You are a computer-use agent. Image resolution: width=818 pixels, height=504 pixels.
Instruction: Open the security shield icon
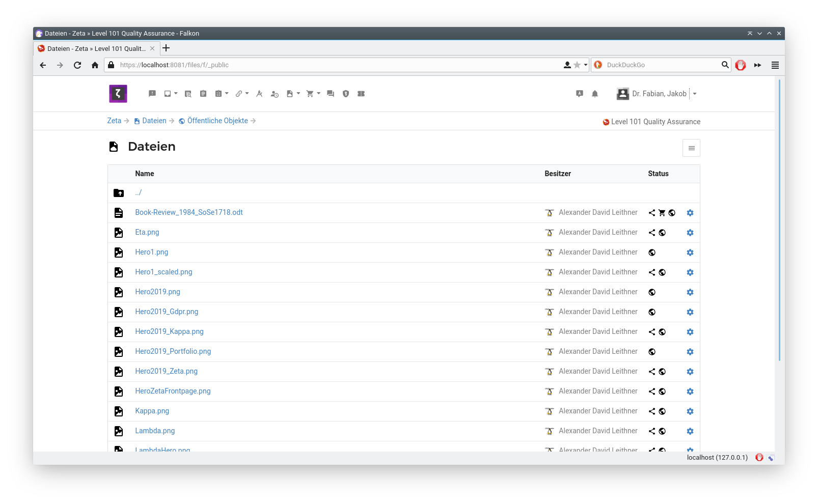tap(346, 94)
